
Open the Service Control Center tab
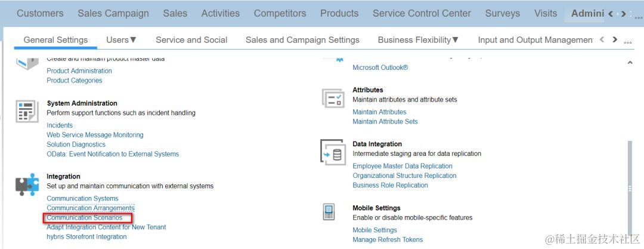click(422, 13)
